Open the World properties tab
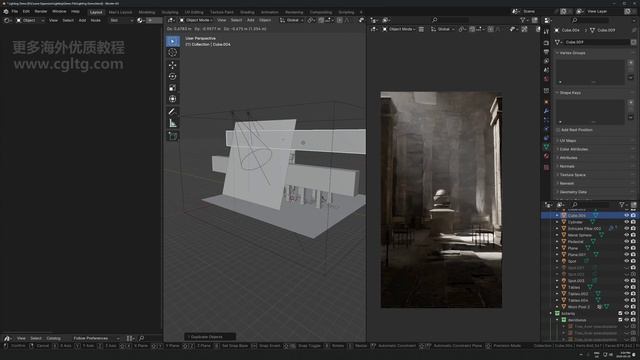 pyautogui.click(x=547, y=79)
